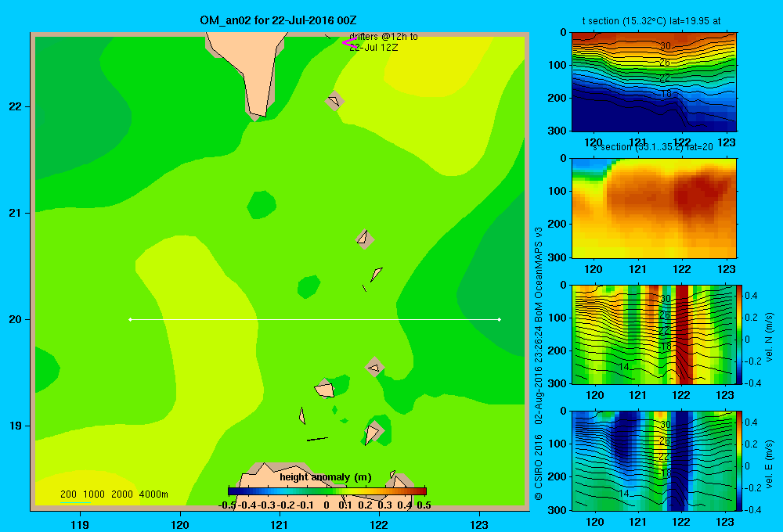
Task: Click the '4000m' bathymetry legend entry
Action: tap(153, 494)
